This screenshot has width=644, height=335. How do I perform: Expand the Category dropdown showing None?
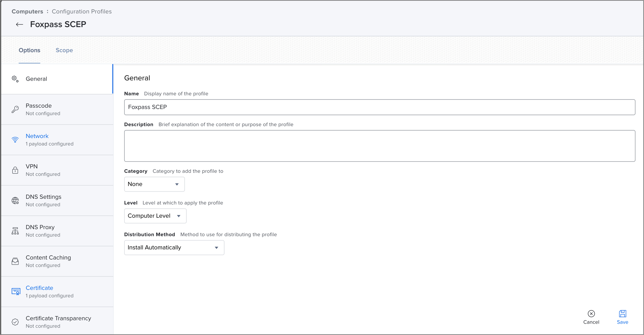pyautogui.click(x=154, y=184)
